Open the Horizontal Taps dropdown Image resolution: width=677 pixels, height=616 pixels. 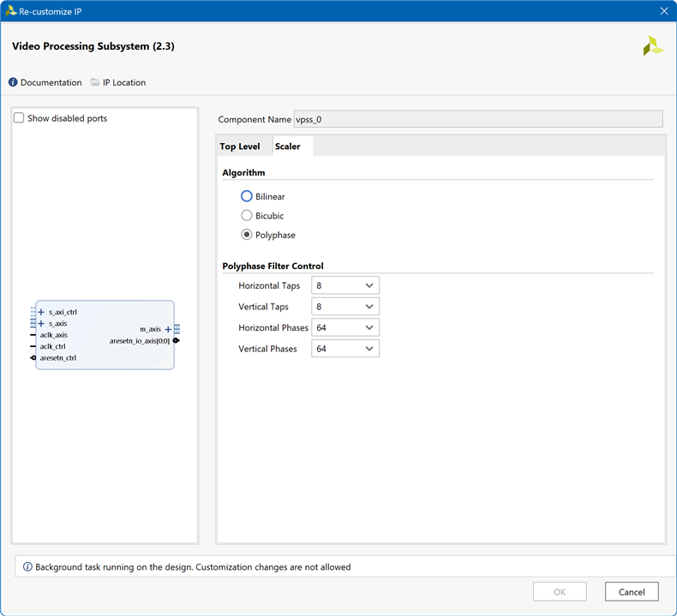click(345, 285)
